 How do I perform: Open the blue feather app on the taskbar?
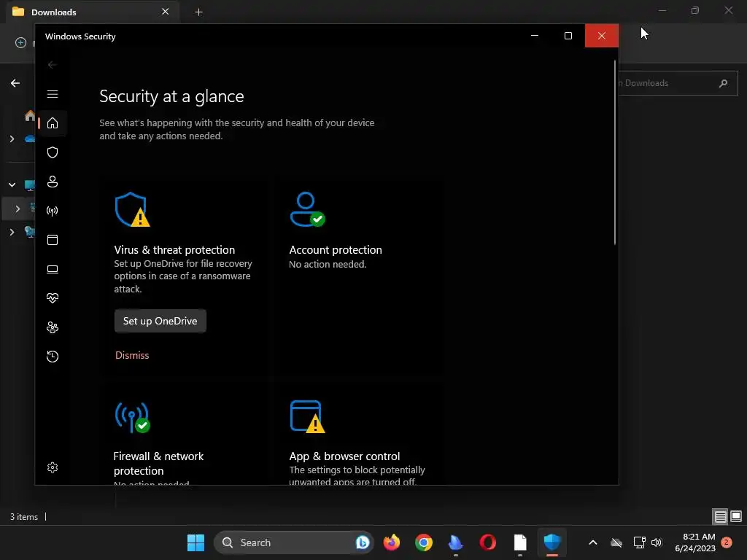pos(456,542)
